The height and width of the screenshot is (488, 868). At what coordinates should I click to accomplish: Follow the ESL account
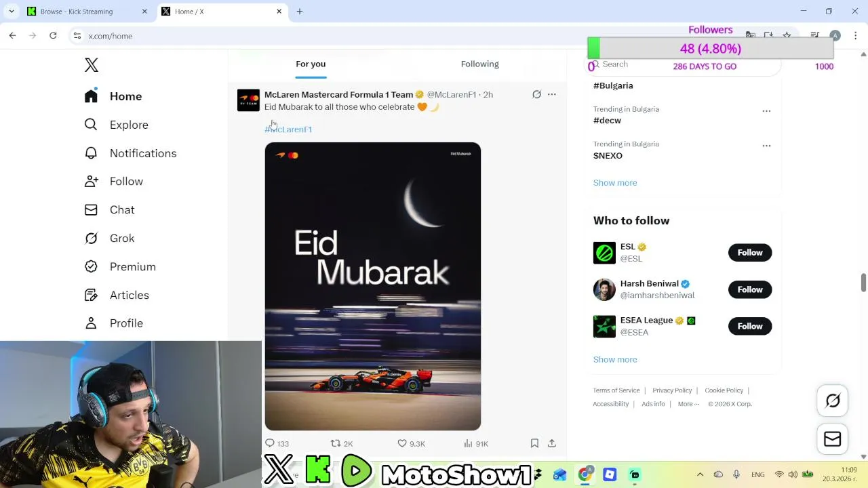tap(750, 253)
